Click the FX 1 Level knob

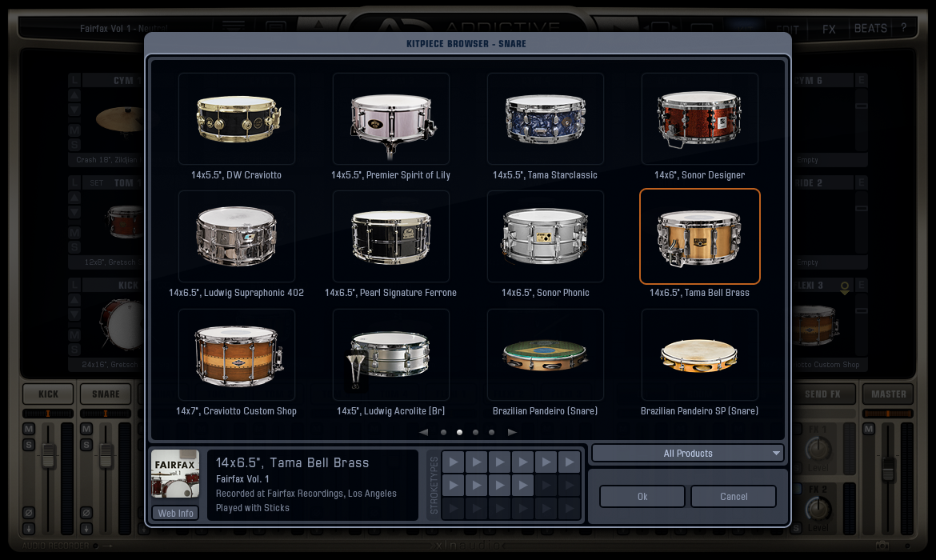(818, 448)
